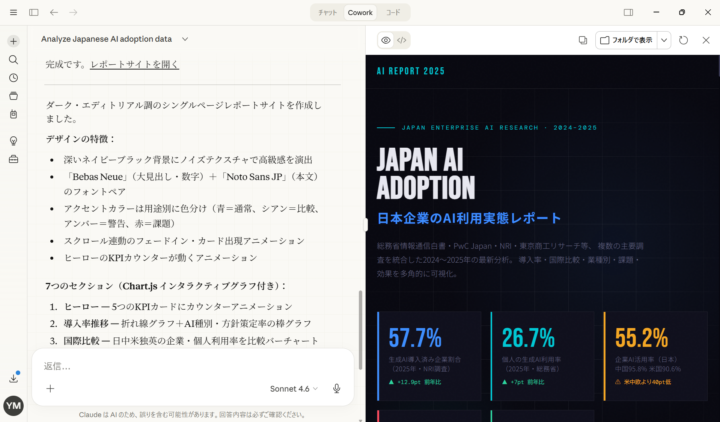Switch to the チャット tab
Viewport: 720px width, 422px height.
(x=327, y=12)
